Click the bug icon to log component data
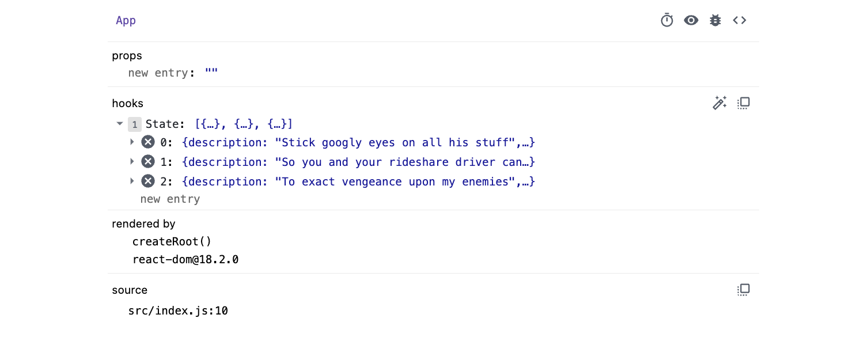 (715, 20)
